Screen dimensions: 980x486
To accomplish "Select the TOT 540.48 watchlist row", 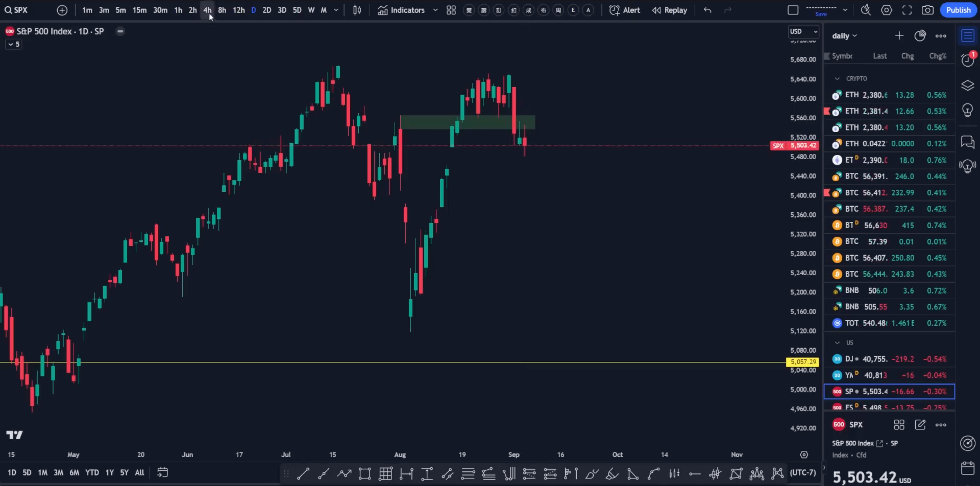I will tap(889, 323).
